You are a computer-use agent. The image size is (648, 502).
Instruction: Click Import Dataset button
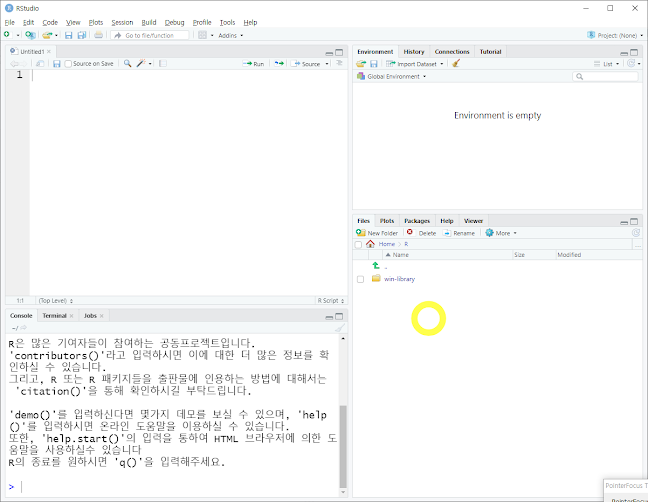pyautogui.click(x=415, y=64)
